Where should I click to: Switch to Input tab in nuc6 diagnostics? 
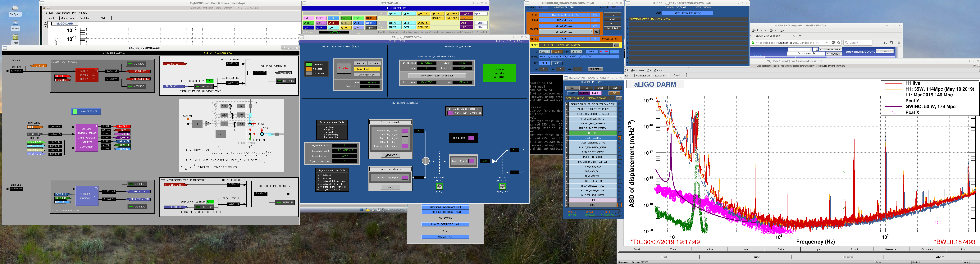coord(51,18)
